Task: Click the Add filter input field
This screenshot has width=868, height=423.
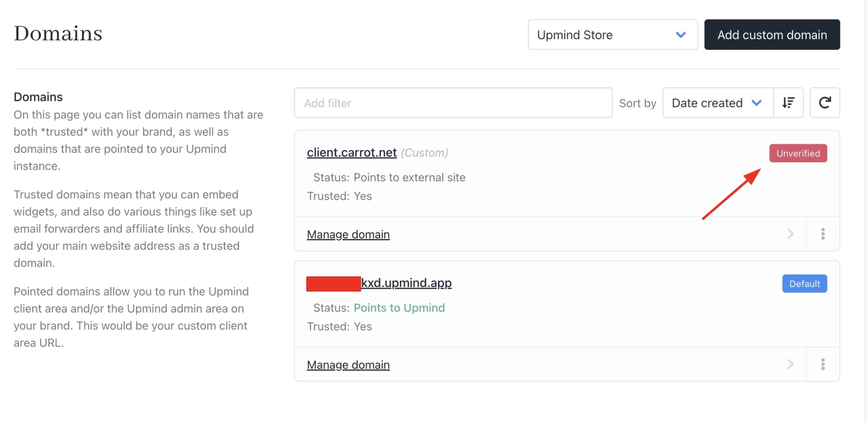Action: (453, 103)
